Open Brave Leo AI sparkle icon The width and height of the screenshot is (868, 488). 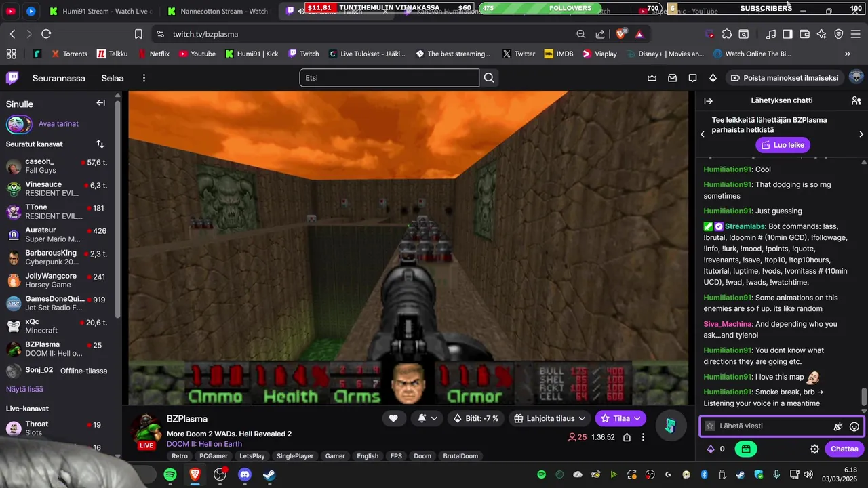tap(822, 34)
